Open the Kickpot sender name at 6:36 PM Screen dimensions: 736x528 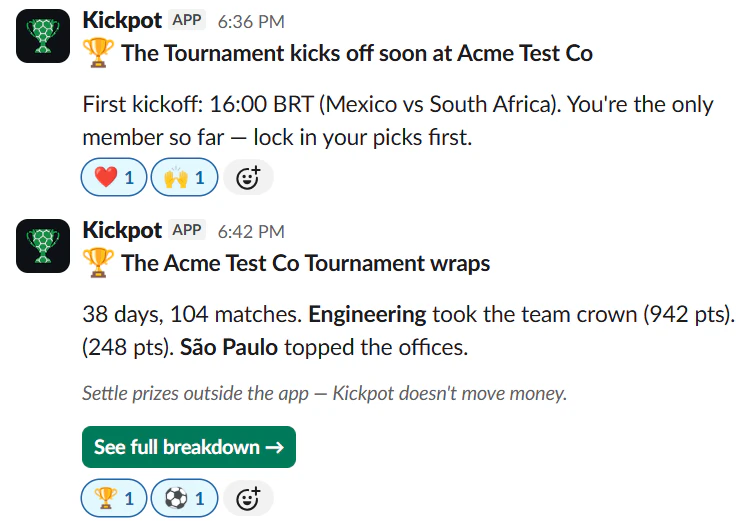click(122, 21)
